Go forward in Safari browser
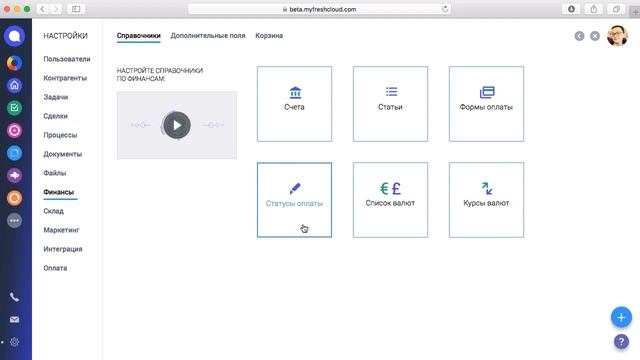The width and height of the screenshot is (640, 360). [x=56, y=9]
